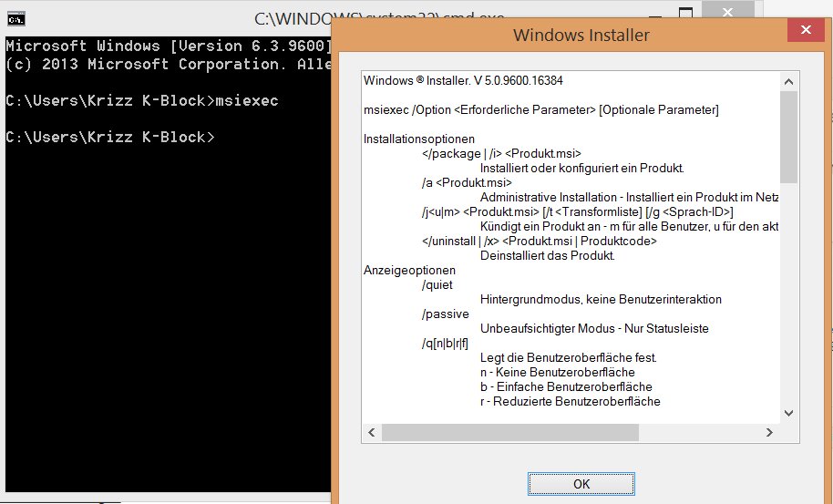Click the Windows Installer title bar
This screenshot has height=504, width=833.
(x=581, y=36)
